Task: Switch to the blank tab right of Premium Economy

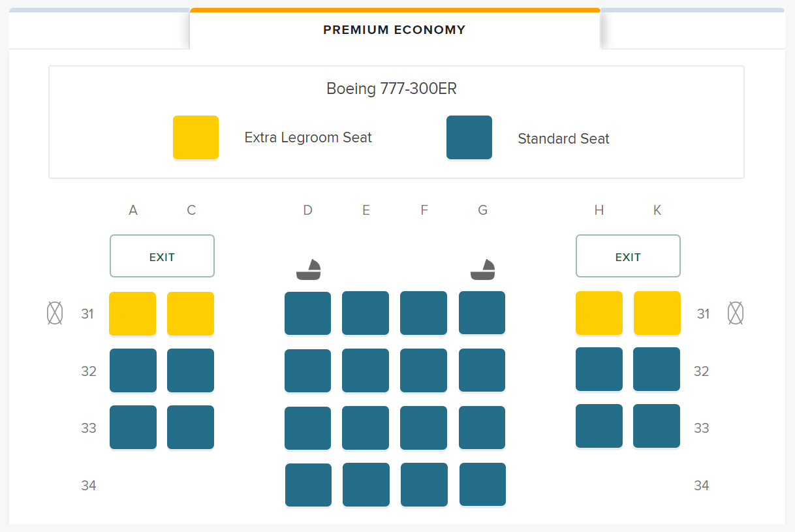Action: click(x=693, y=29)
